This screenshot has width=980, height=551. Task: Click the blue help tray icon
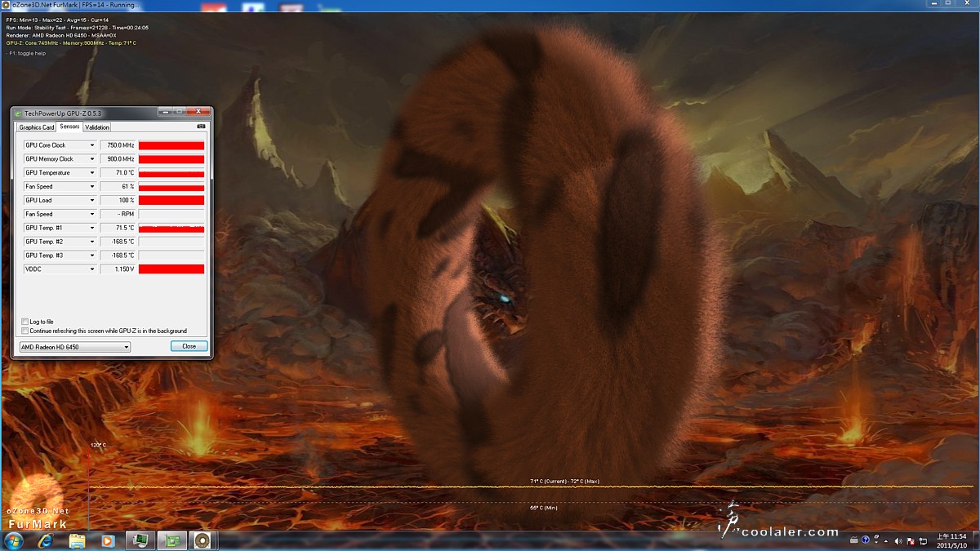click(866, 540)
